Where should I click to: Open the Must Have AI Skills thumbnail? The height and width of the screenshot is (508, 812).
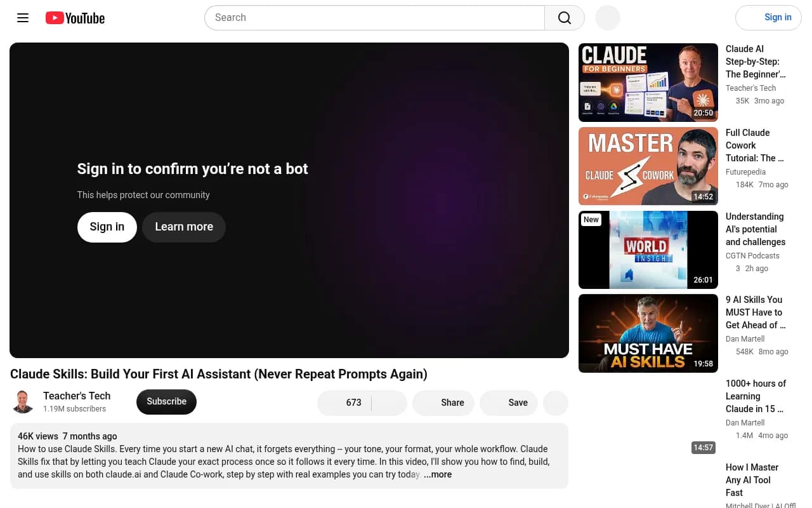click(648, 333)
